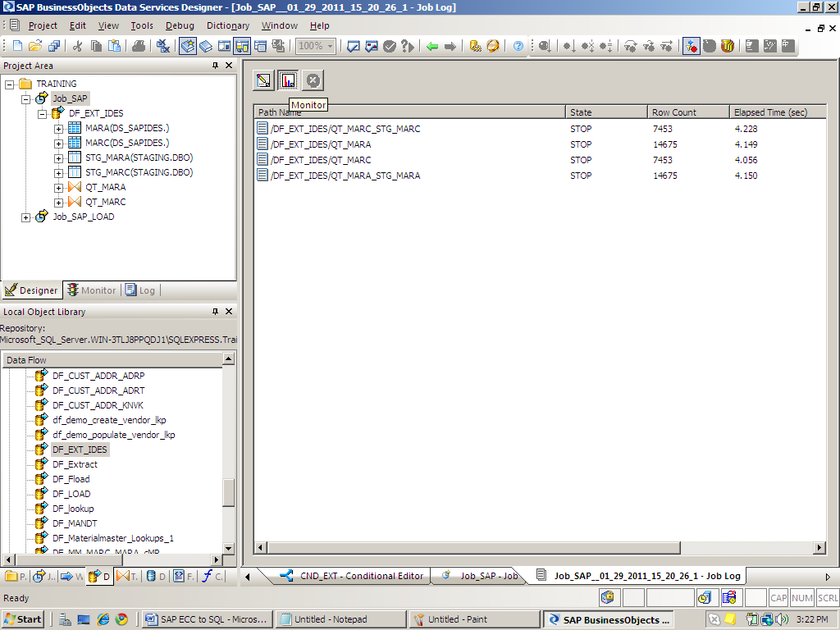Click the Monitor chart button in job log

pyautogui.click(x=288, y=80)
